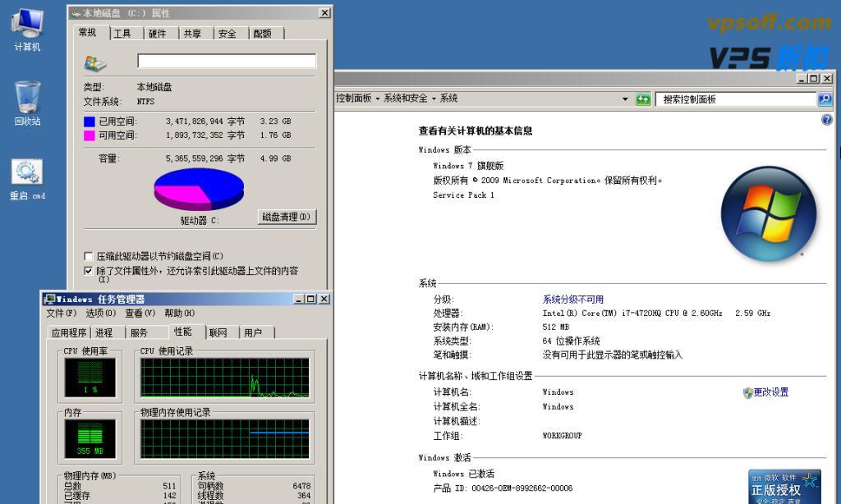Click the '64 位操作系统' system type text
Screen dimensions: 841x504
(572, 341)
